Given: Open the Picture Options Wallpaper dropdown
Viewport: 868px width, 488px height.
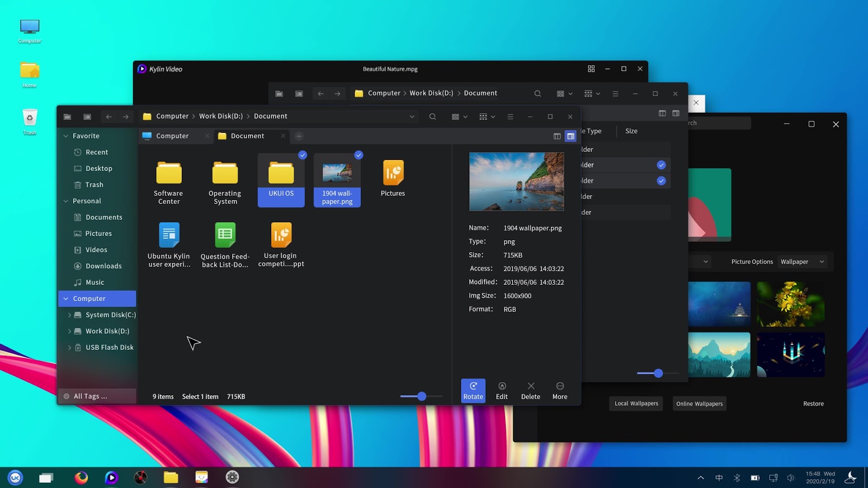Looking at the screenshot, I should [x=801, y=261].
